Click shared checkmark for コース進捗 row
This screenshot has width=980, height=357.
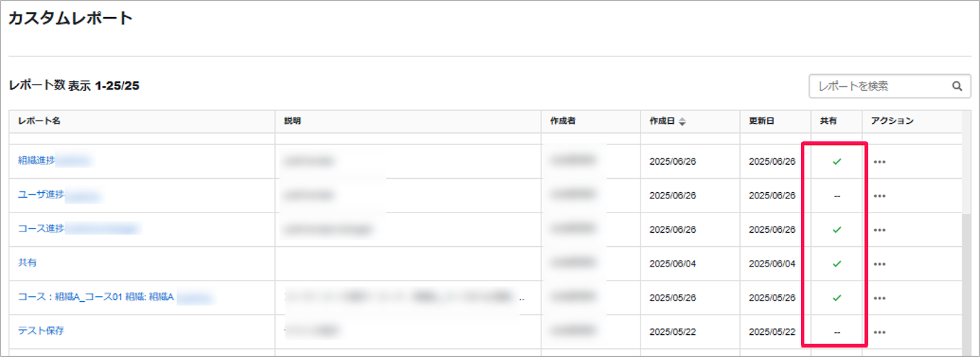point(837,230)
